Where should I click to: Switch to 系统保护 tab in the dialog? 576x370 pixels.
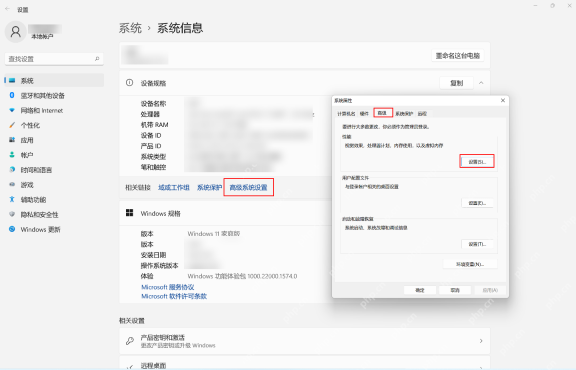404,114
